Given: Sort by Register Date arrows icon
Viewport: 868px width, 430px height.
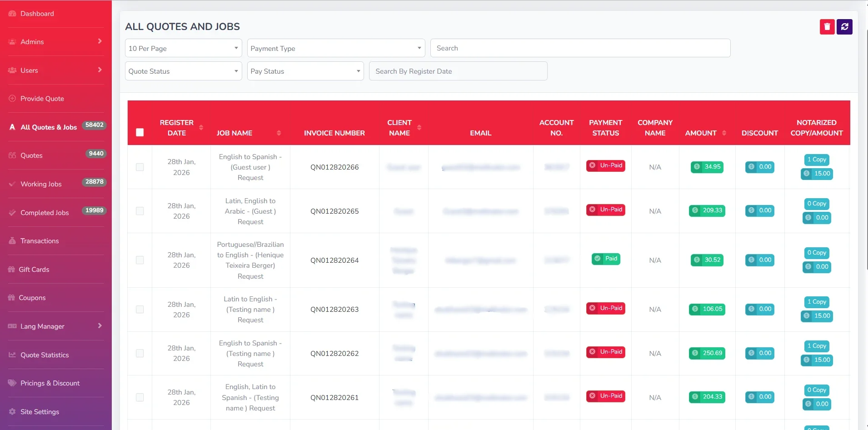Looking at the screenshot, I should pos(201,128).
